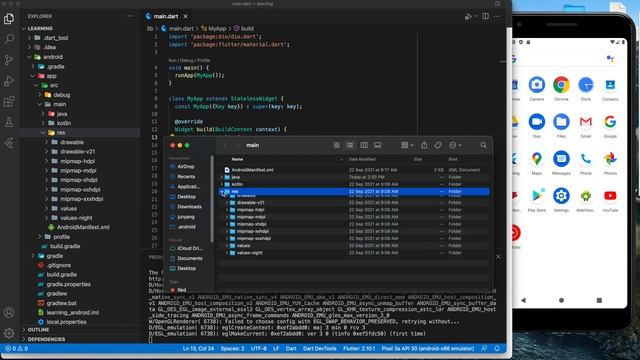Switch Finder to list view

pyautogui.click(x=350, y=145)
